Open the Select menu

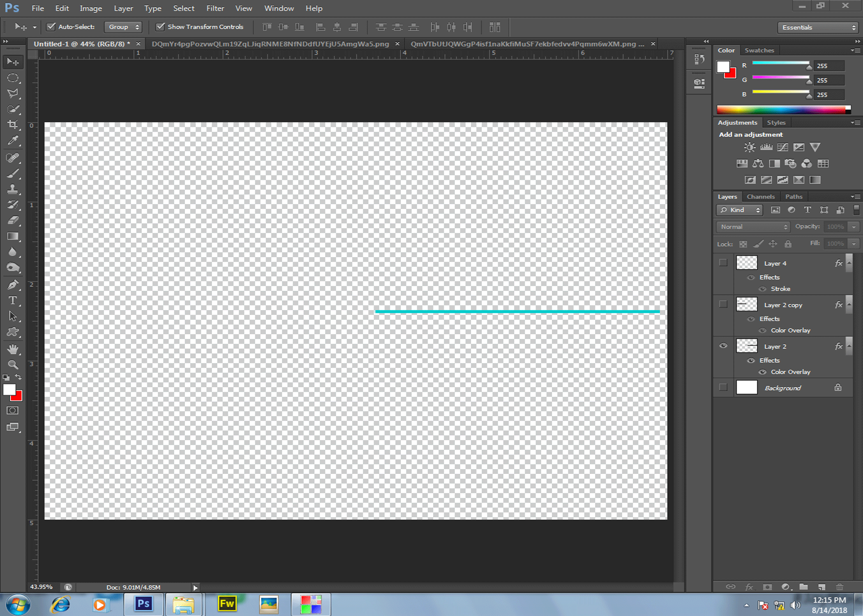(x=184, y=8)
